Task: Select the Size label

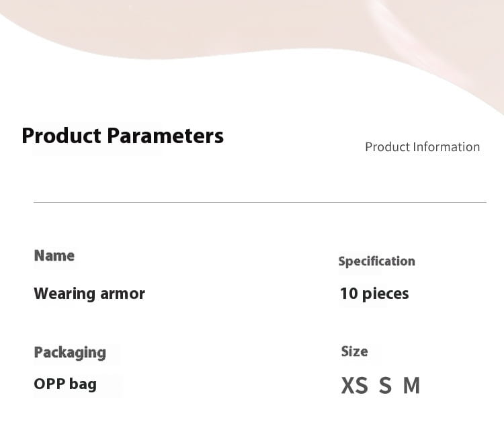Action: click(x=354, y=351)
